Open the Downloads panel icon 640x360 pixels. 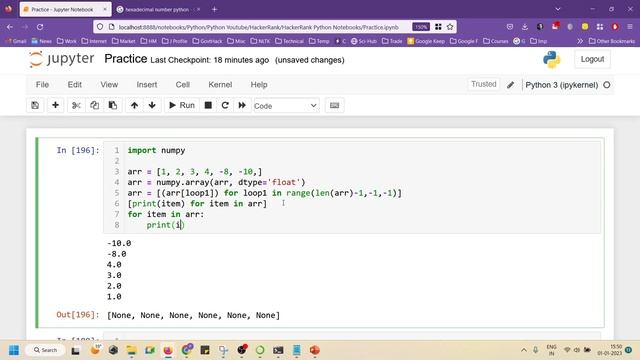[x=524, y=27]
